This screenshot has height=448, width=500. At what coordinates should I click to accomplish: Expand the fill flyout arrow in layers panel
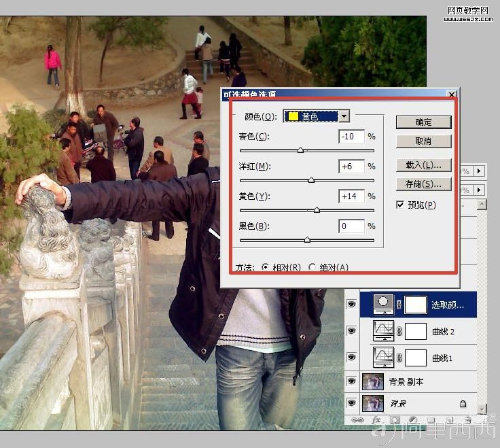479,190
